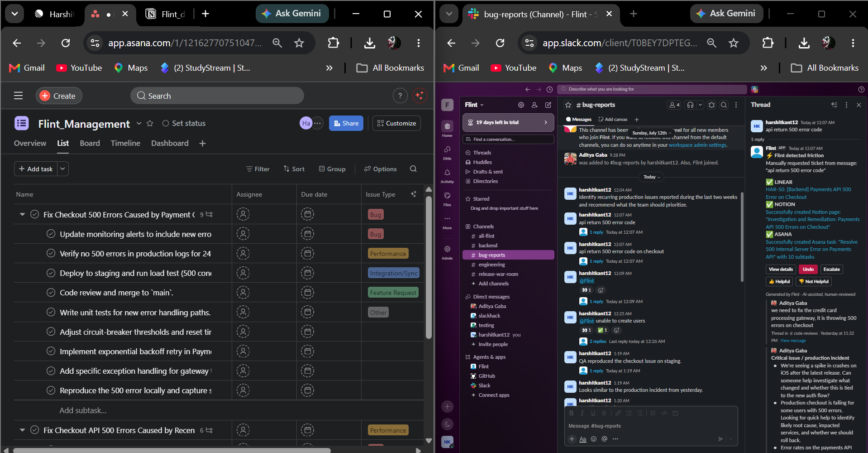Mark 'Code review and merge' task complete
Image resolution: width=868 pixels, height=453 pixels.
(51, 293)
